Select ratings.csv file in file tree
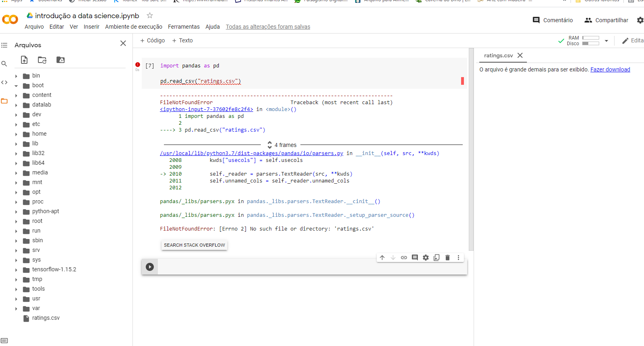This screenshot has height=346, width=644. 46,318
